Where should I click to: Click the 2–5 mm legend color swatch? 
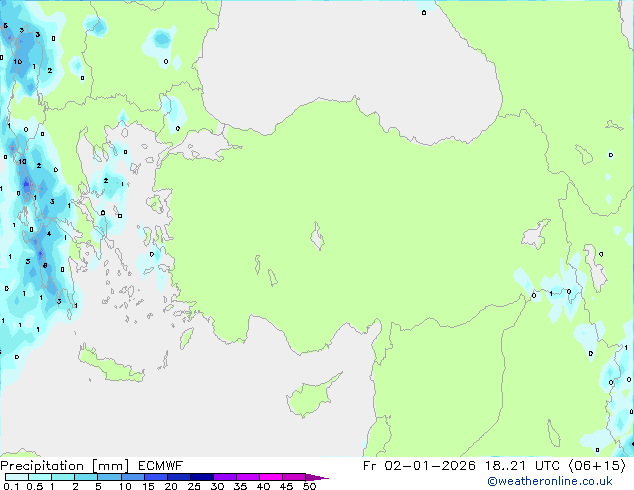pyautogui.click(x=86, y=477)
